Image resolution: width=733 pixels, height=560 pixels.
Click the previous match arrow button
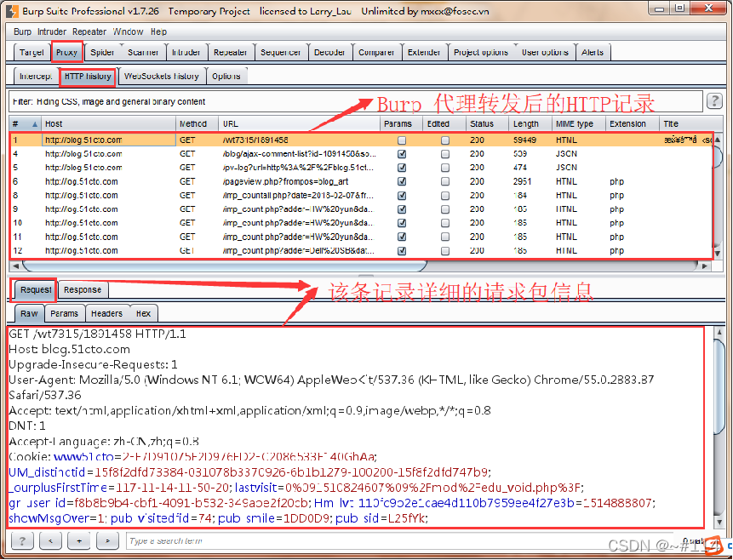(50, 540)
